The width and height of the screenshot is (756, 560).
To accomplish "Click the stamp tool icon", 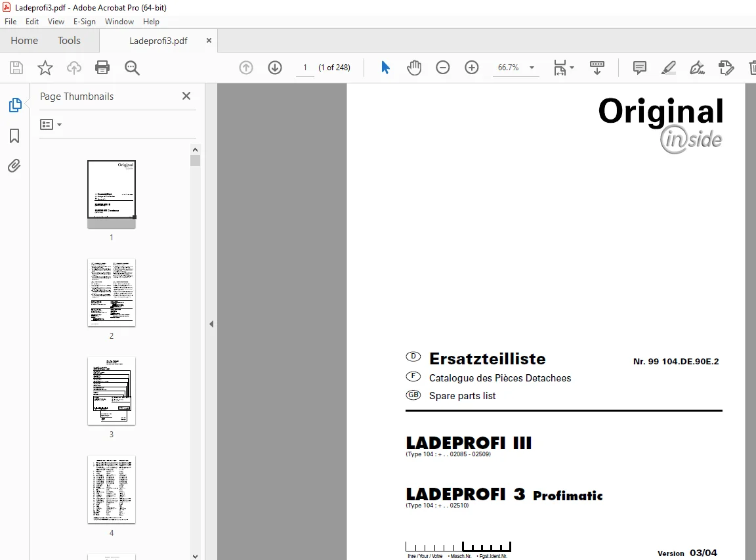I will pos(726,68).
